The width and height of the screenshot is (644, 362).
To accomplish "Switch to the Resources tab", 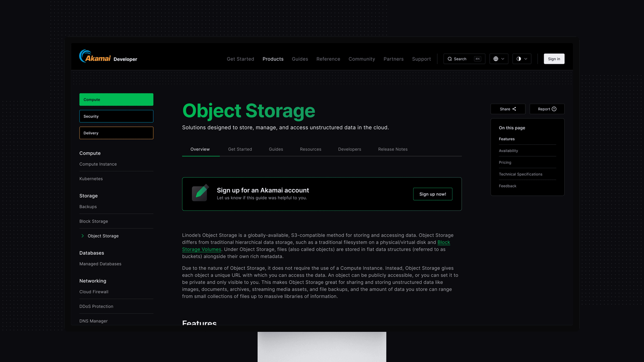I will click(310, 149).
